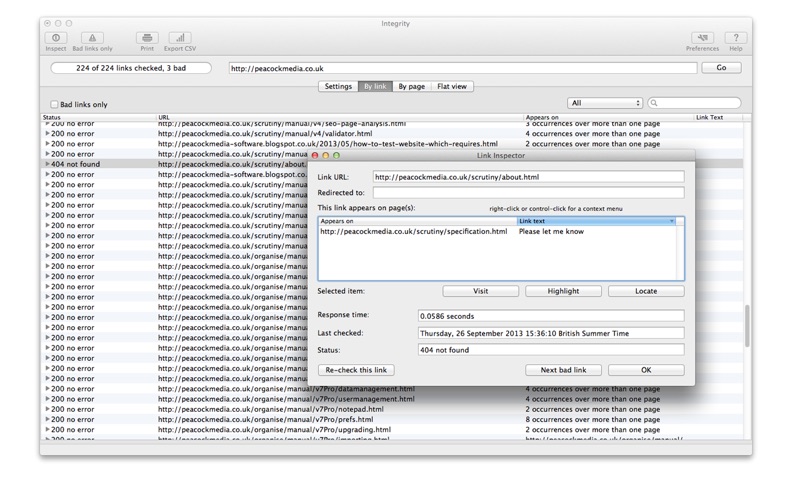This screenshot has height=500, width=800.
Task: Switch to the Flat view tab
Action: (452, 87)
